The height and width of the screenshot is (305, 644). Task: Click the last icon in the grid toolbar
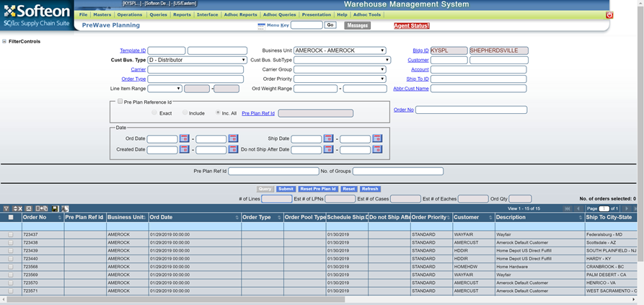(65, 209)
